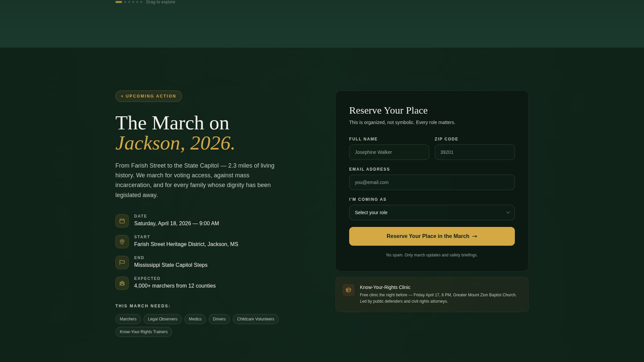Click the attendees icon next to EXPECTED

pyautogui.click(x=122, y=283)
